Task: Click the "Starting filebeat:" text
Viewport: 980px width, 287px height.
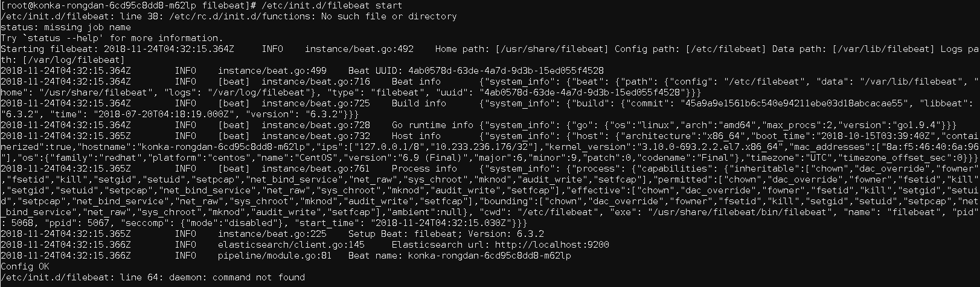Action: 50,49
